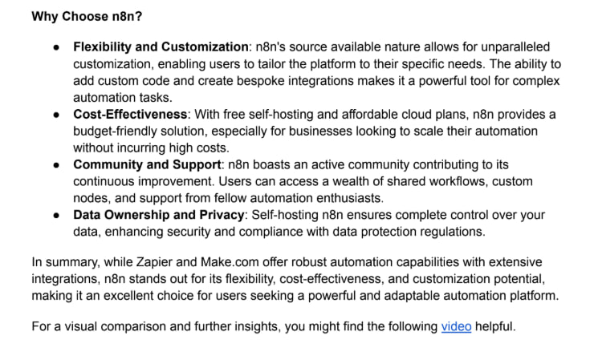The height and width of the screenshot is (364, 594).
Task: Click the bullet beside Data Ownership and Privacy
Action: coord(57,215)
